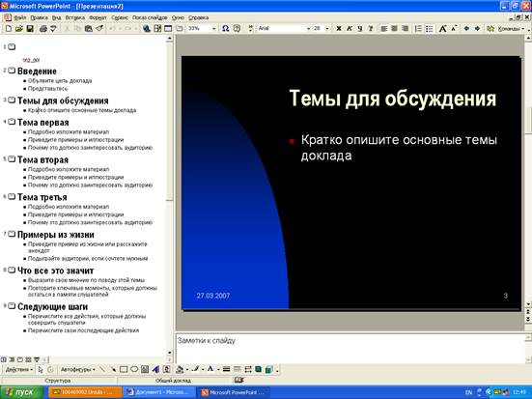The width and height of the screenshot is (532, 399).
Task: Select the Line drawing tool
Action: 102,369
